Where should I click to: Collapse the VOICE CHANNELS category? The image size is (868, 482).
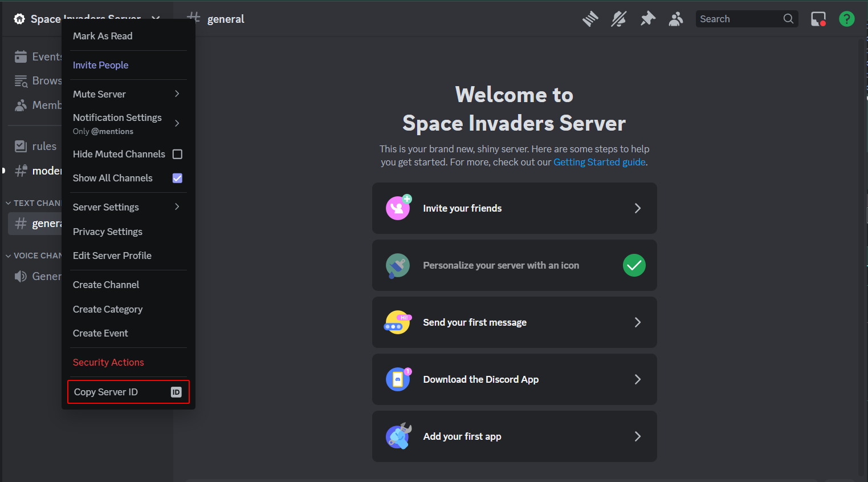[x=34, y=256]
